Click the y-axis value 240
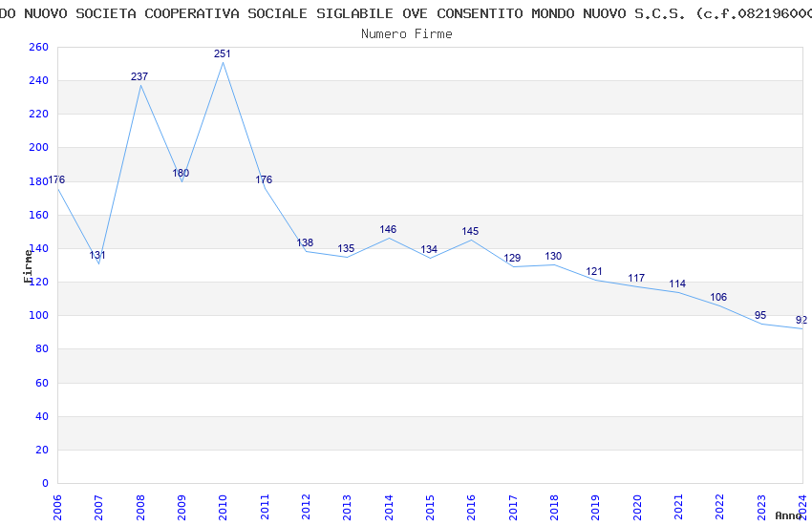812x525 pixels. point(39,81)
